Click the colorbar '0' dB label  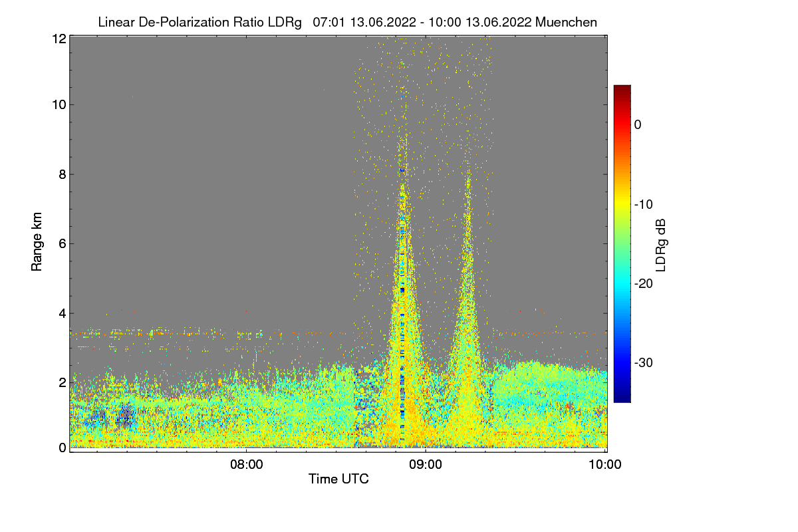tap(638, 124)
